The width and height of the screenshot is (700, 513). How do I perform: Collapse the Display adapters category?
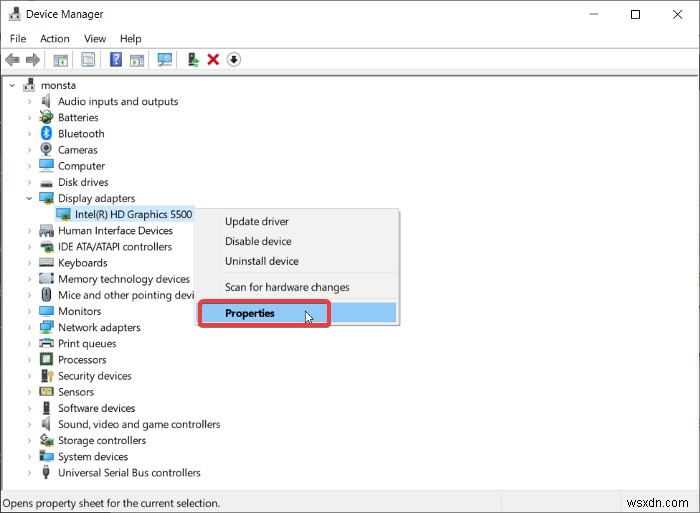pos(29,198)
